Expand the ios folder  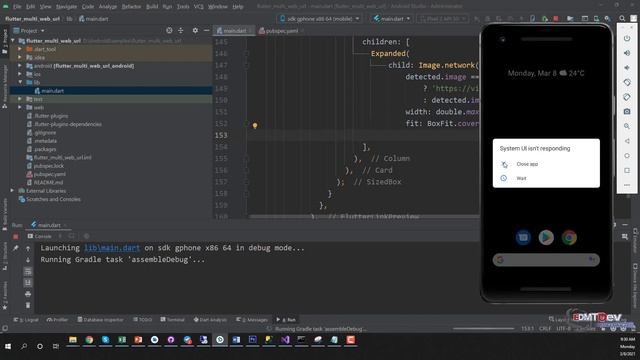point(20,74)
